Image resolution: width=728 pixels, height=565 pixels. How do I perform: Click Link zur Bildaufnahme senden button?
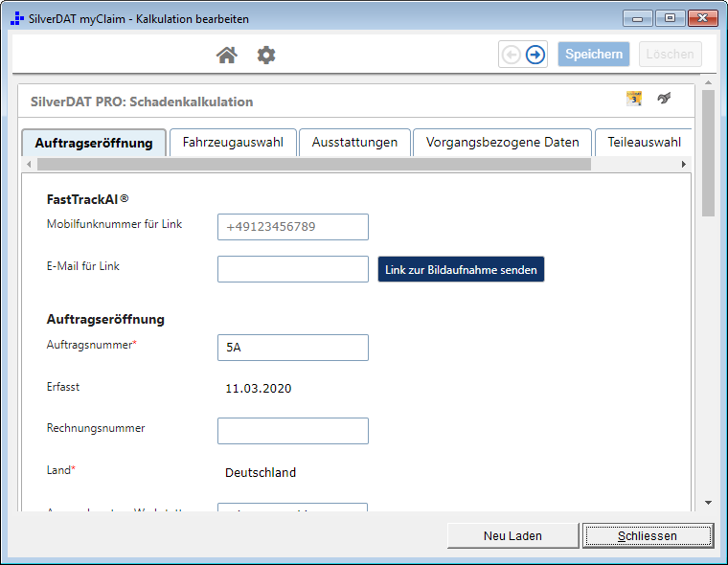(461, 270)
